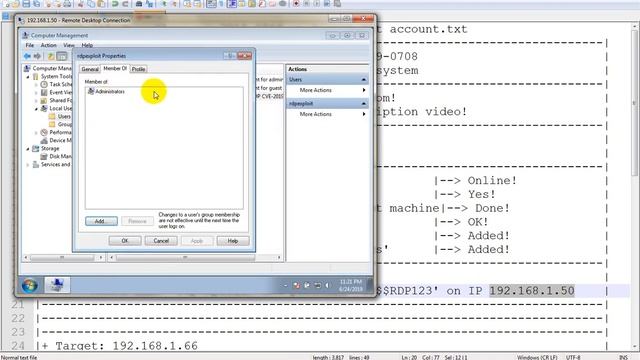Select Groups folder in tree

(60, 124)
